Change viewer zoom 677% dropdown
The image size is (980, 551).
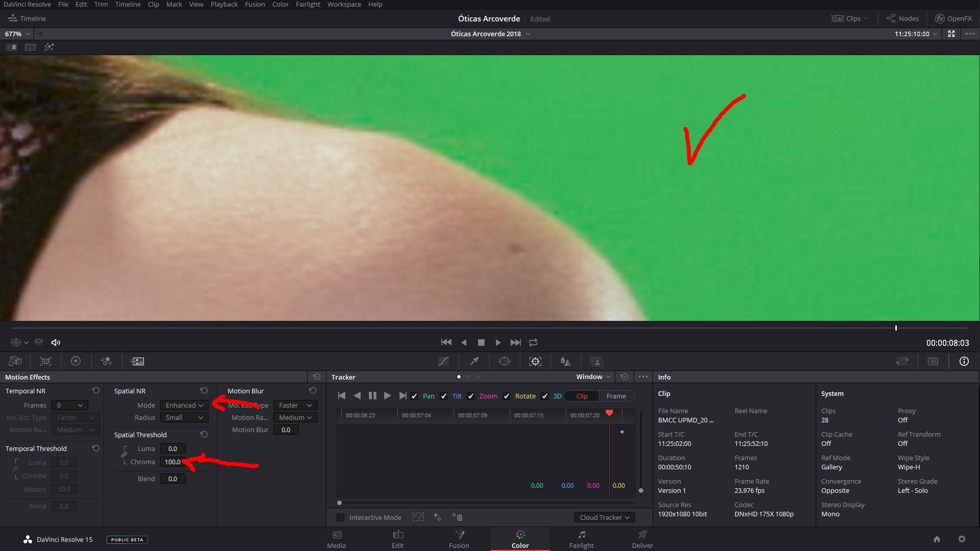pyautogui.click(x=18, y=34)
